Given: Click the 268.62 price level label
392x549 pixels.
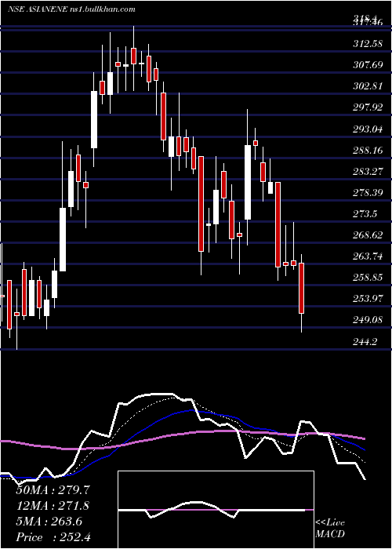Looking at the screenshot, I should [367, 235].
